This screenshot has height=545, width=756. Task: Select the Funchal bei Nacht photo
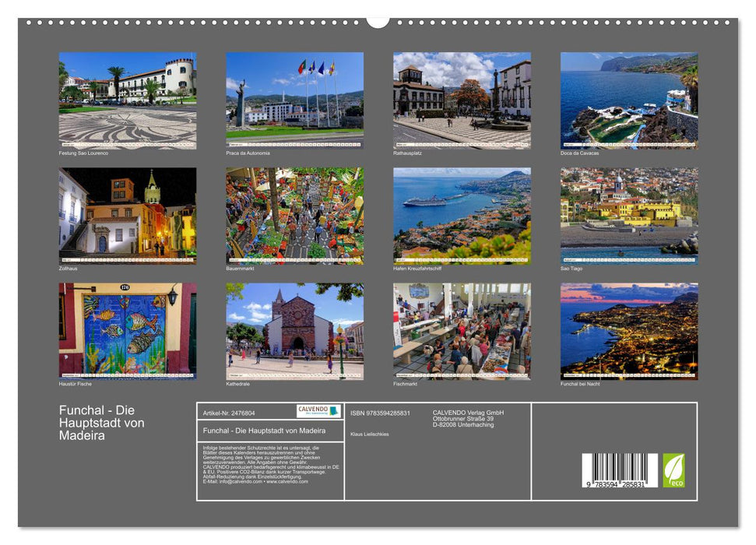pyautogui.click(x=629, y=332)
